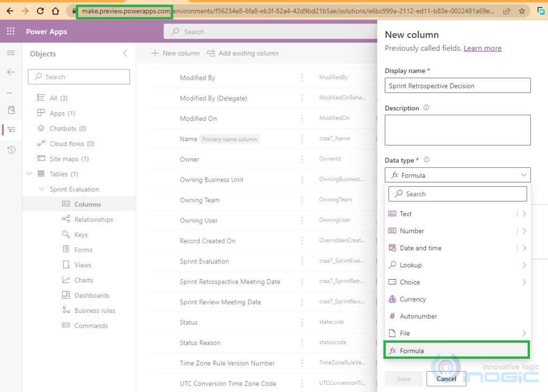Viewport: 548px width, 392px height.
Task: Bookmark this page with the star icon
Action: coord(522,11)
